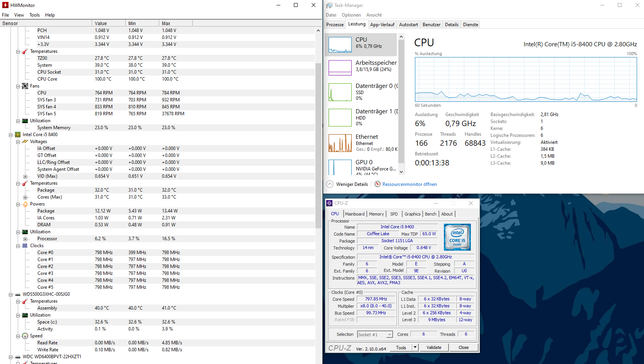Open the Optionen menu in Task-Manager
Viewport: 644px width, 364px height.
tap(351, 15)
